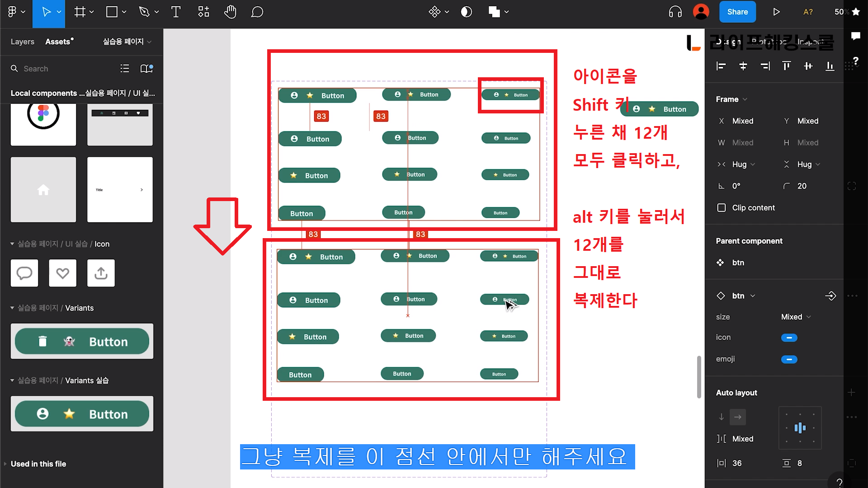Collapse the Variants assets section
This screenshot has height=488, width=868.
12,308
